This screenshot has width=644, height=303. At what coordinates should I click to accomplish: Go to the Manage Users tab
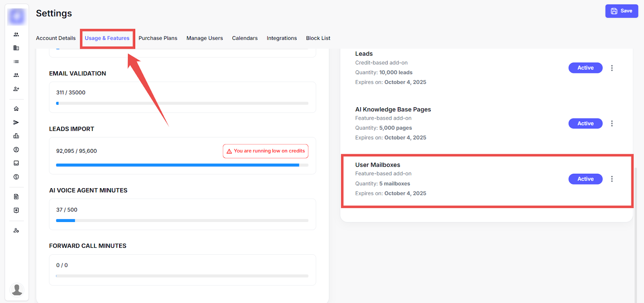[x=204, y=38]
